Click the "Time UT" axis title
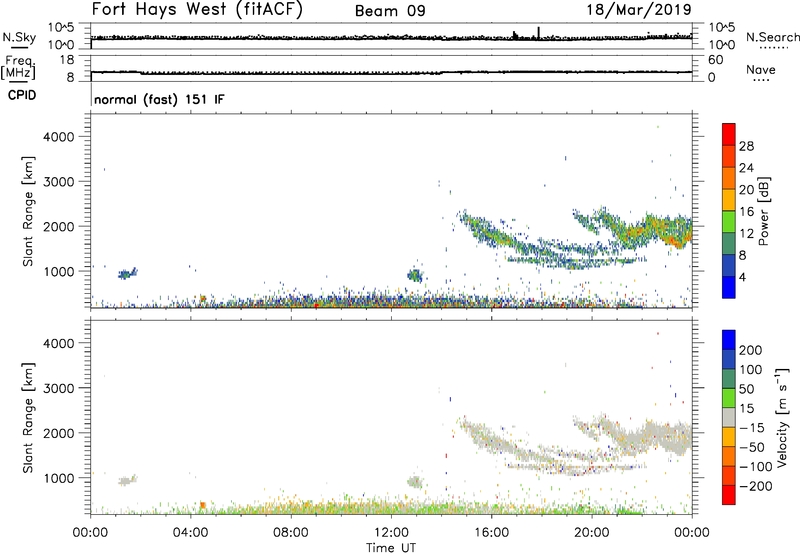800x554 pixels. pyautogui.click(x=391, y=548)
